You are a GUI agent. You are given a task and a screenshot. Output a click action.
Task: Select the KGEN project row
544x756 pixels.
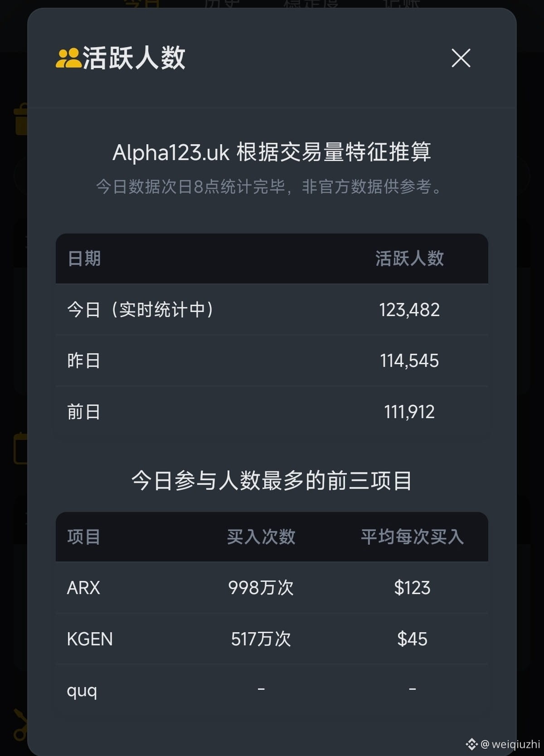(272, 639)
